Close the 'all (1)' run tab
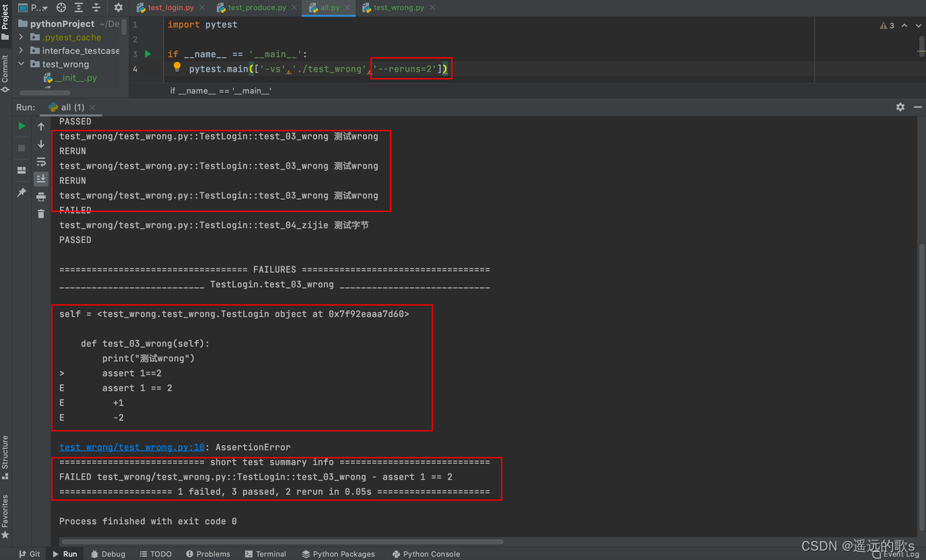This screenshot has width=926, height=560. pos(92,107)
